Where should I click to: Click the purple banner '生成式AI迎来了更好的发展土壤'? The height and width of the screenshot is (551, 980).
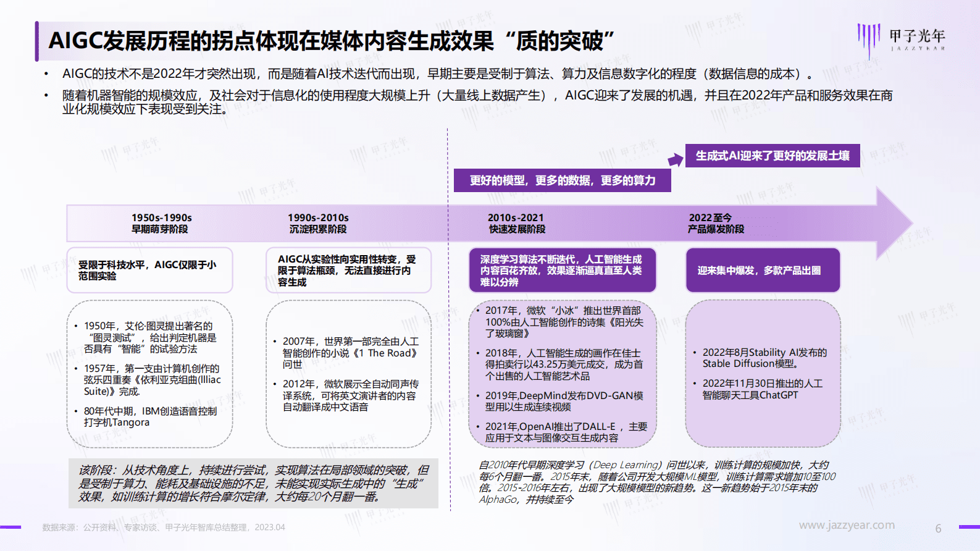pos(773,156)
